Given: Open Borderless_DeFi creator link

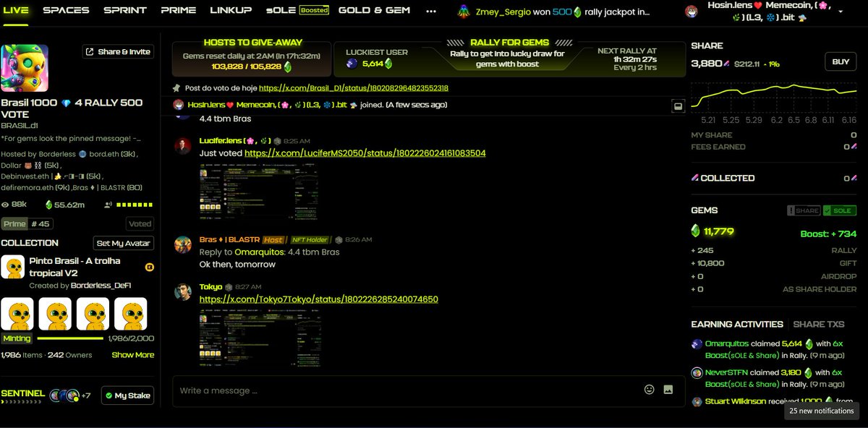Looking at the screenshot, I should coord(101,286).
